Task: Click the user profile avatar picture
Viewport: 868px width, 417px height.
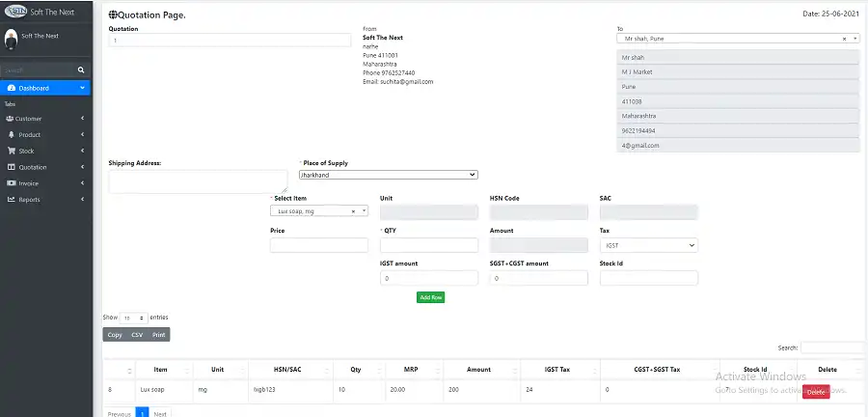Action: coord(11,39)
